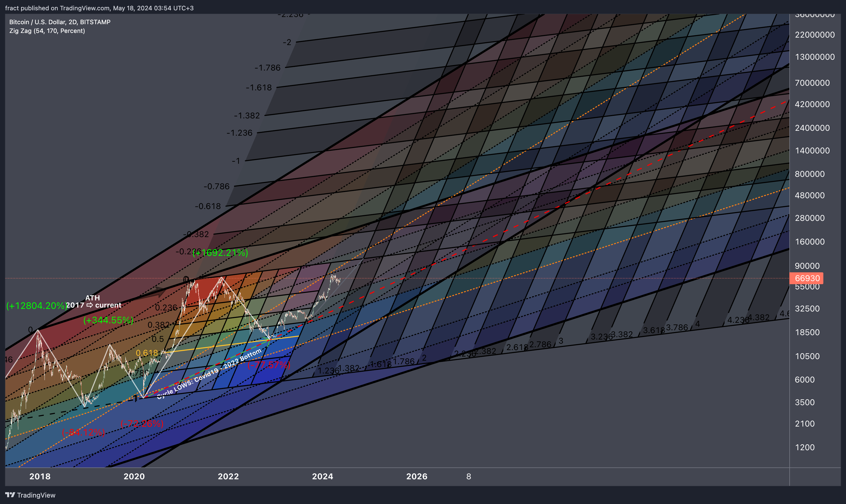
Task: Click the 2100 price axis label
Action: pyautogui.click(x=805, y=424)
